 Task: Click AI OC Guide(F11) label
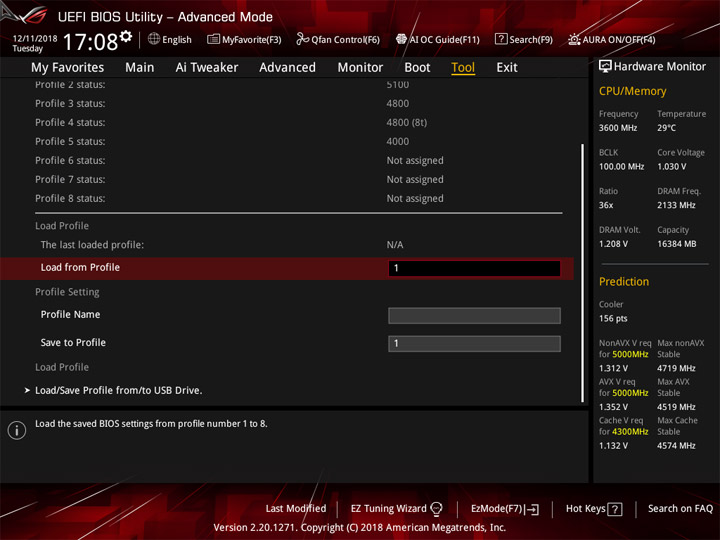(444, 39)
